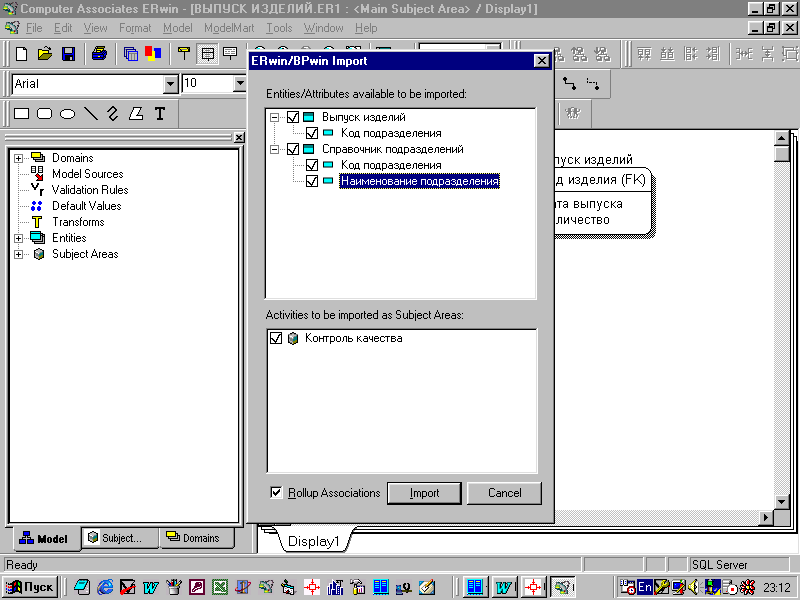This screenshot has width=800, height=600.
Task: Click the volume speaker tray icon
Action: click(x=693, y=587)
